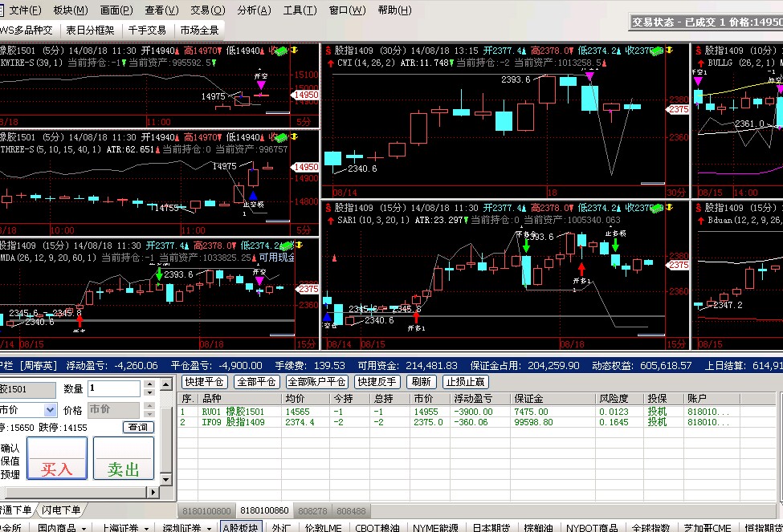Click green chip icon in 股指1409 30分 header

click(654, 51)
